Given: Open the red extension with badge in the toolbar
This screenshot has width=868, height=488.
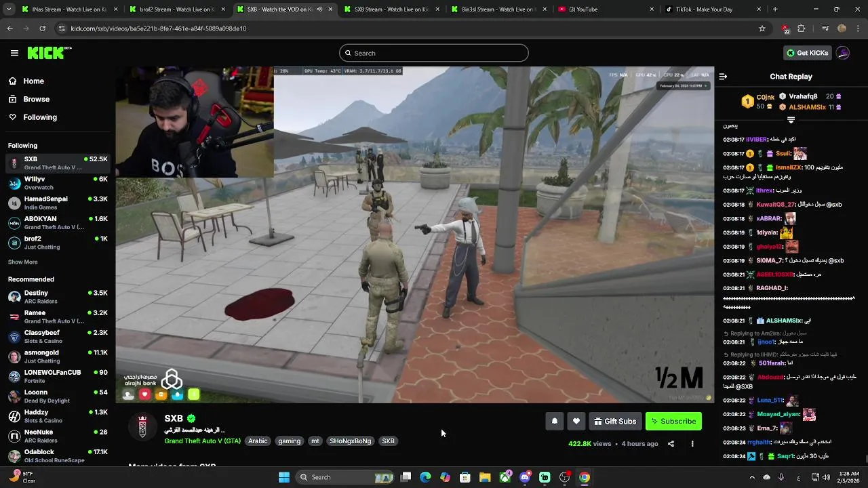Looking at the screenshot, I should pos(785,29).
